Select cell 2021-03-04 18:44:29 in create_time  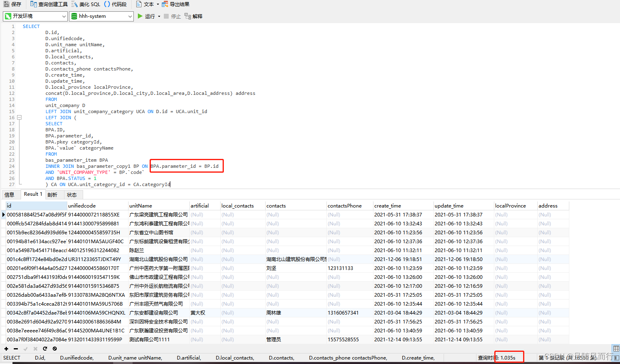coord(403,313)
